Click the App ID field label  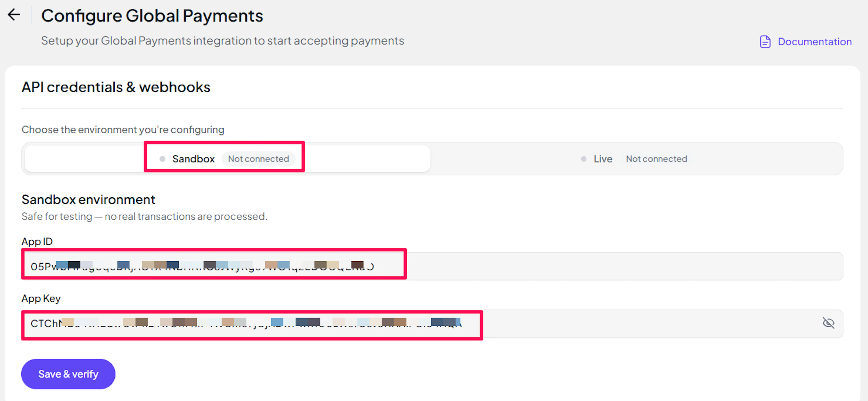pyautogui.click(x=37, y=242)
